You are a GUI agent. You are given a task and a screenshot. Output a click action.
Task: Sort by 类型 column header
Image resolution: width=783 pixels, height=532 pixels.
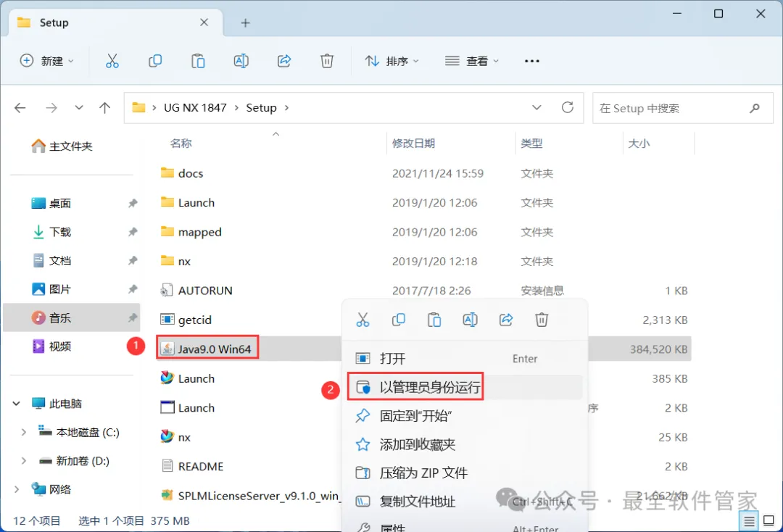pos(531,144)
